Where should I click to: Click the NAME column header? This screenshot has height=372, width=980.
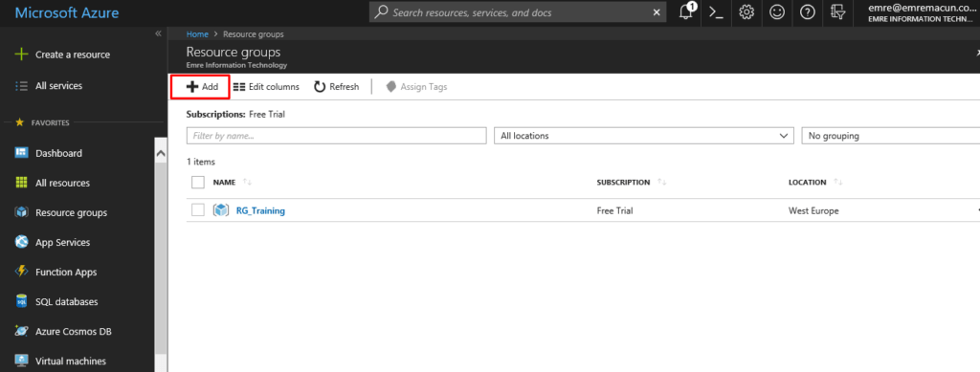coord(224,183)
